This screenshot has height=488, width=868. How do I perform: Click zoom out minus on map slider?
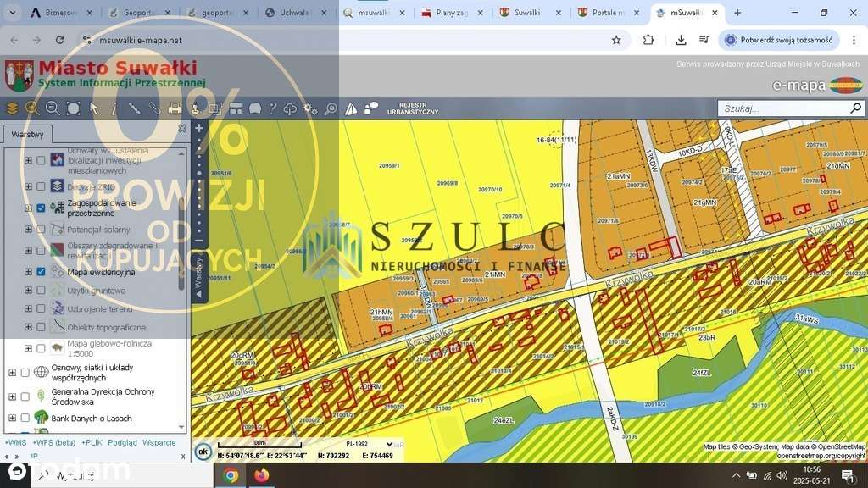199,241
